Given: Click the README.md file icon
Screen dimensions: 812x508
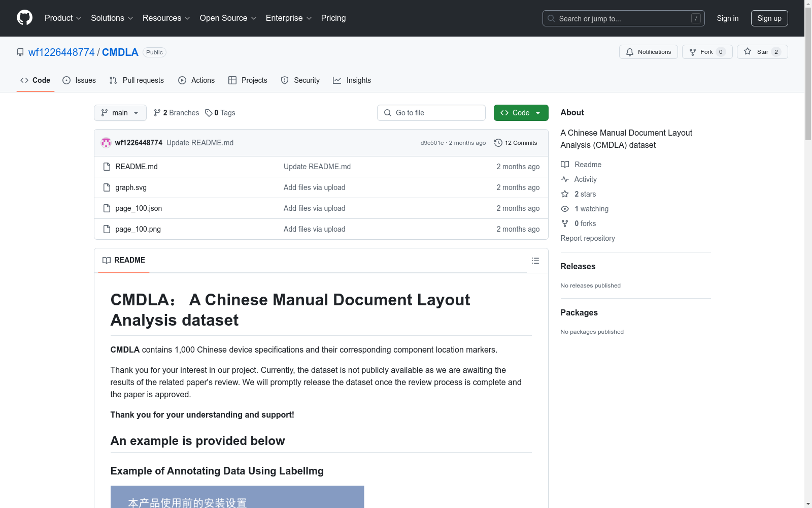Looking at the screenshot, I should [x=107, y=167].
